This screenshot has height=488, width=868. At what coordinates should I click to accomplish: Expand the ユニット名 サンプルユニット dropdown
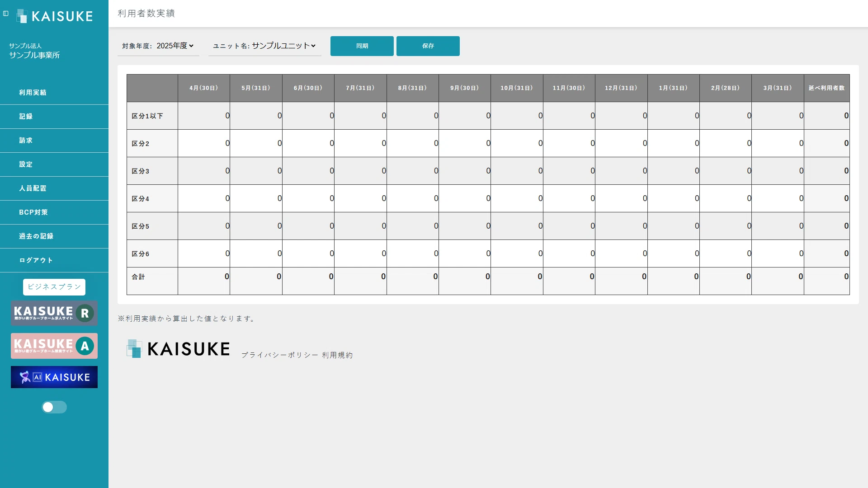pos(264,46)
